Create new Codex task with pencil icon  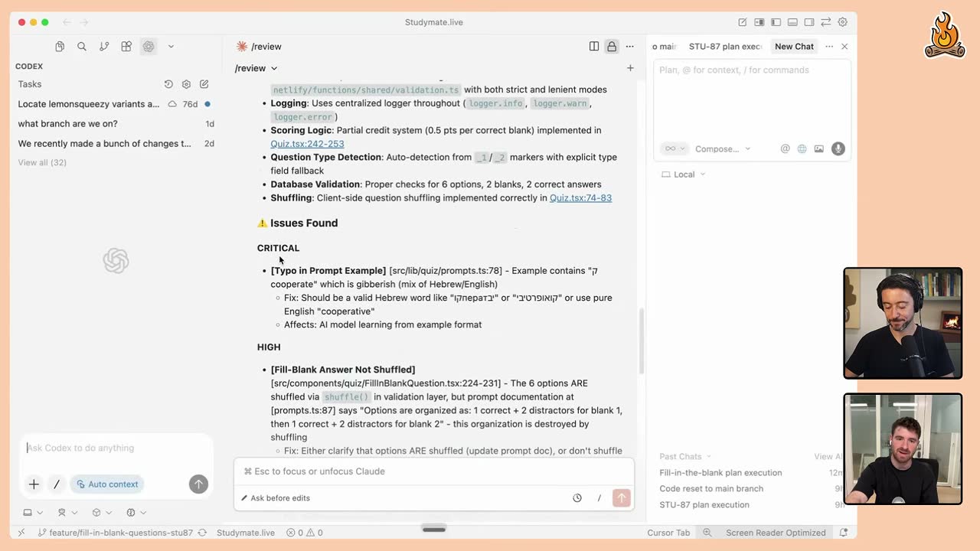tap(204, 84)
